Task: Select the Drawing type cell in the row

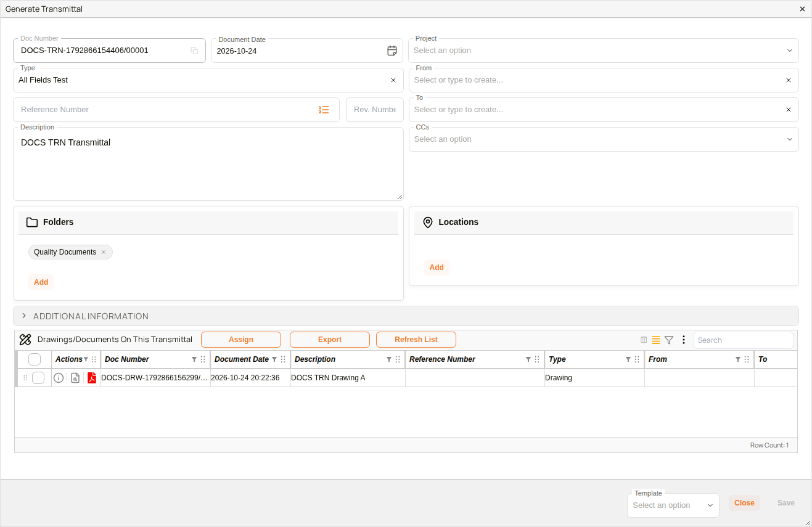Action: pyautogui.click(x=594, y=378)
